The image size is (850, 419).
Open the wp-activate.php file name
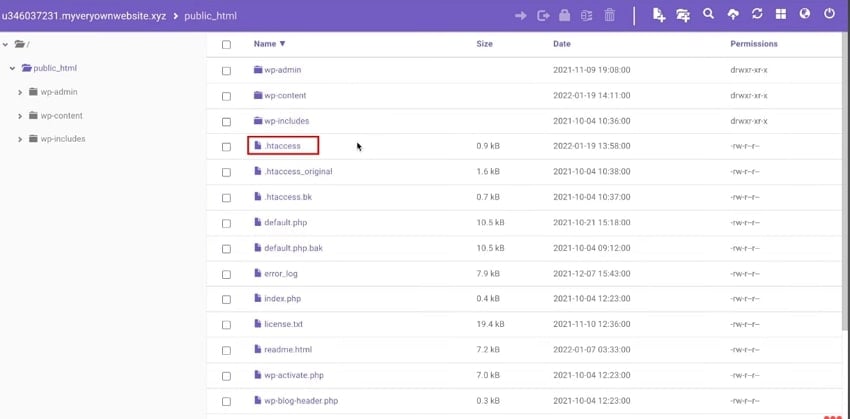coord(294,375)
